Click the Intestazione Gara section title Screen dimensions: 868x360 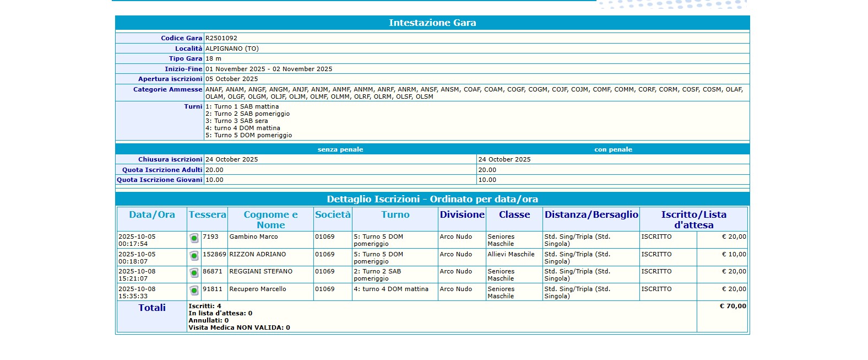432,23
